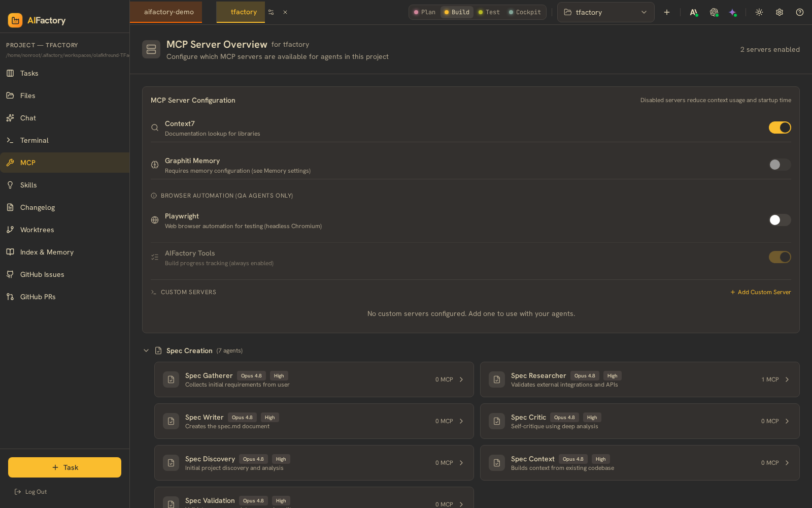Viewport: 812px width, 508px height.
Task: Switch to Plan mode
Action: (x=425, y=12)
